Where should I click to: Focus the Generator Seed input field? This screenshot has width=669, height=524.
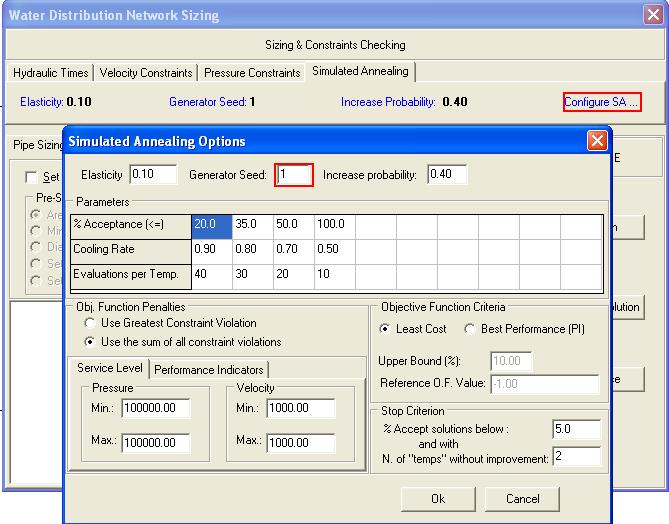click(294, 175)
